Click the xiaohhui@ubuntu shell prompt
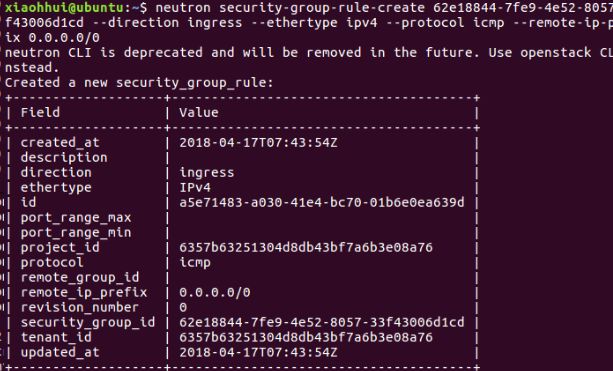Viewport: 613px width, 371px height. pyautogui.click(x=76, y=7)
